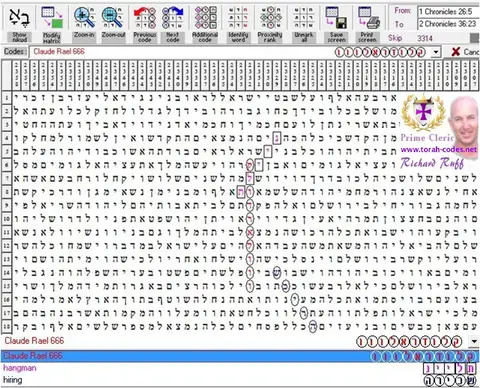
Task: Open the Additional code tool
Action: click(x=205, y=18)
